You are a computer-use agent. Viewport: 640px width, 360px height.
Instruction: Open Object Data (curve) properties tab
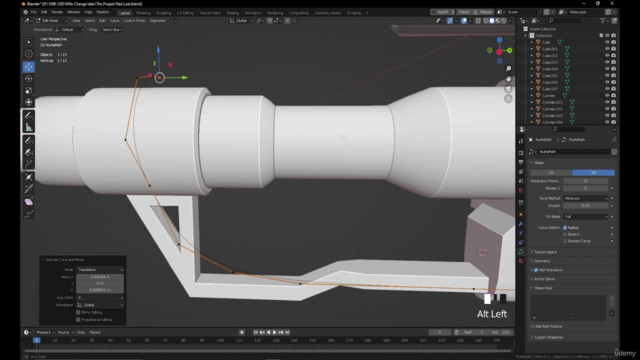pyautogui.click(x=521, y=251)
